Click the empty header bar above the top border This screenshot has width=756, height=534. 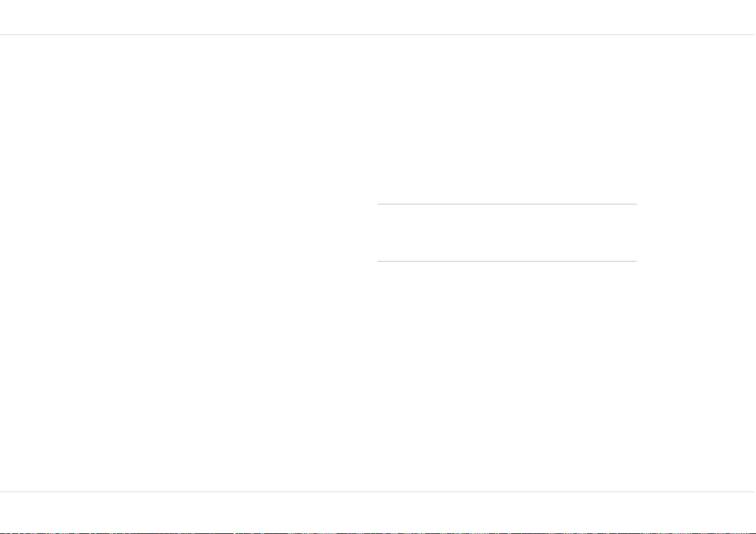(378, 17)
